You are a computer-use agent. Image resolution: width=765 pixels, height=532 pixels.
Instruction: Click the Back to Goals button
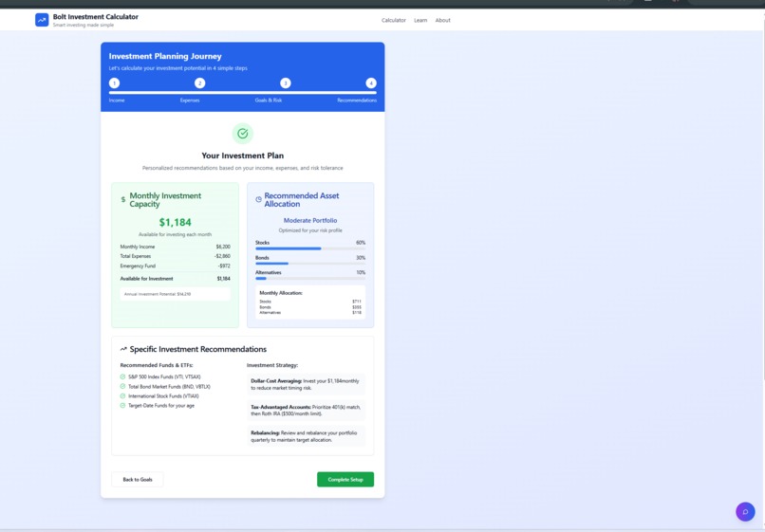[x=138, y=479]
